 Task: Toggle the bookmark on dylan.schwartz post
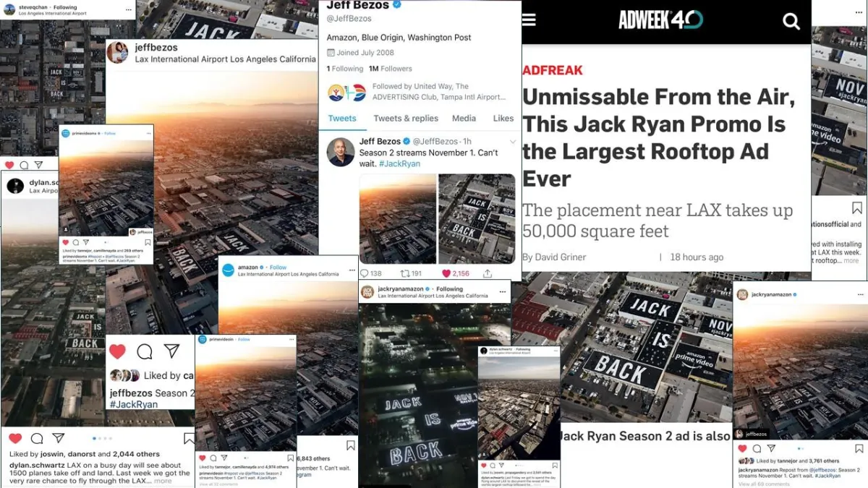(189, 439)
